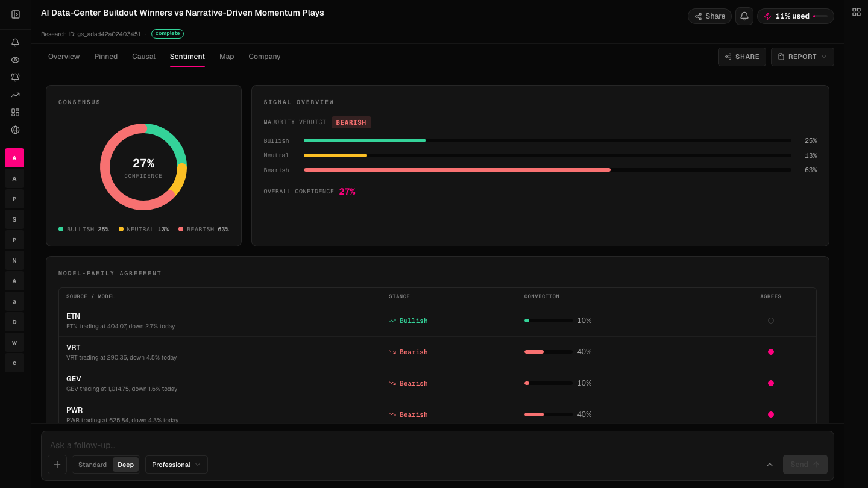
Task: Click the ETN empty agrees circle
Action: coord(770,321)
